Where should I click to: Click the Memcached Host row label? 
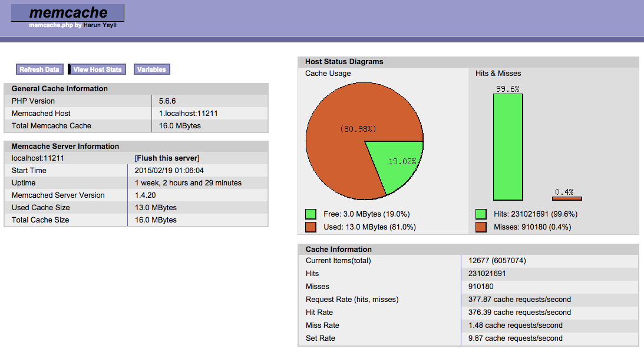click(x=41, y=113)
